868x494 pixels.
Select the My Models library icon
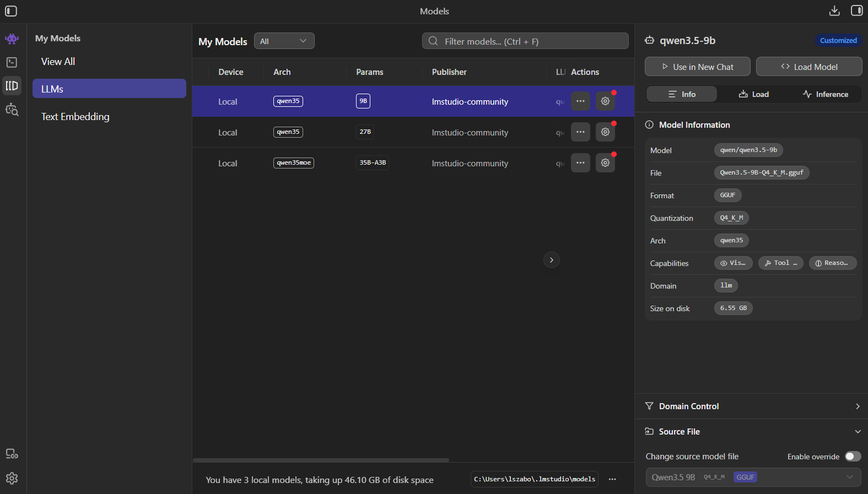click(x=12, y=85)
